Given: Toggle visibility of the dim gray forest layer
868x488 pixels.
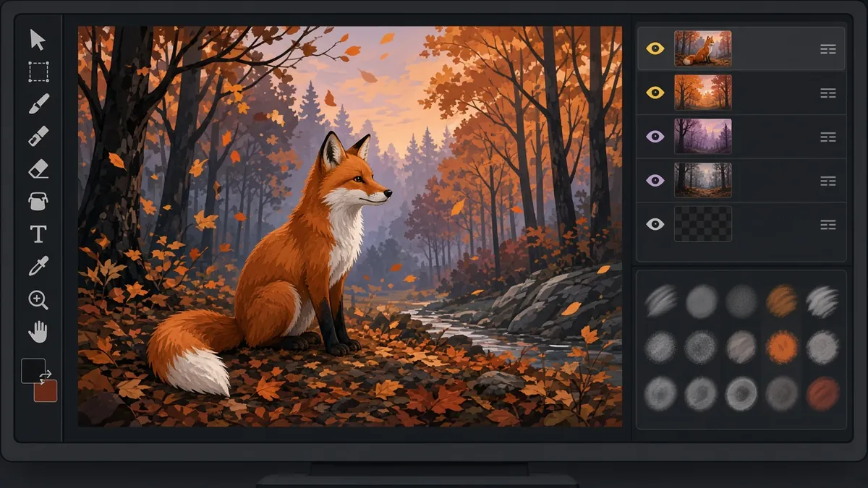Looking at the screenshot, I should 655,180.
